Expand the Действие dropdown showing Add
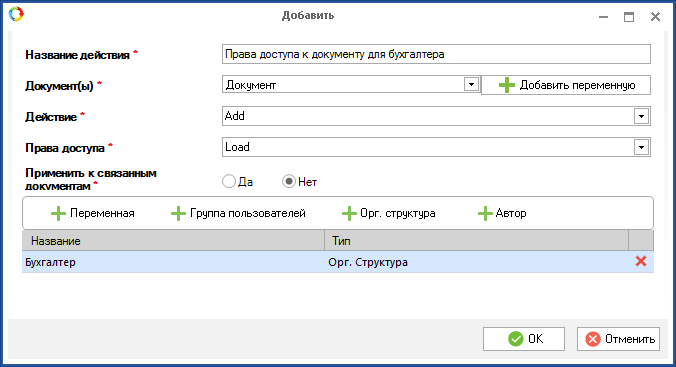The height and width of the screenshot is (367, 676). (641, 116)
